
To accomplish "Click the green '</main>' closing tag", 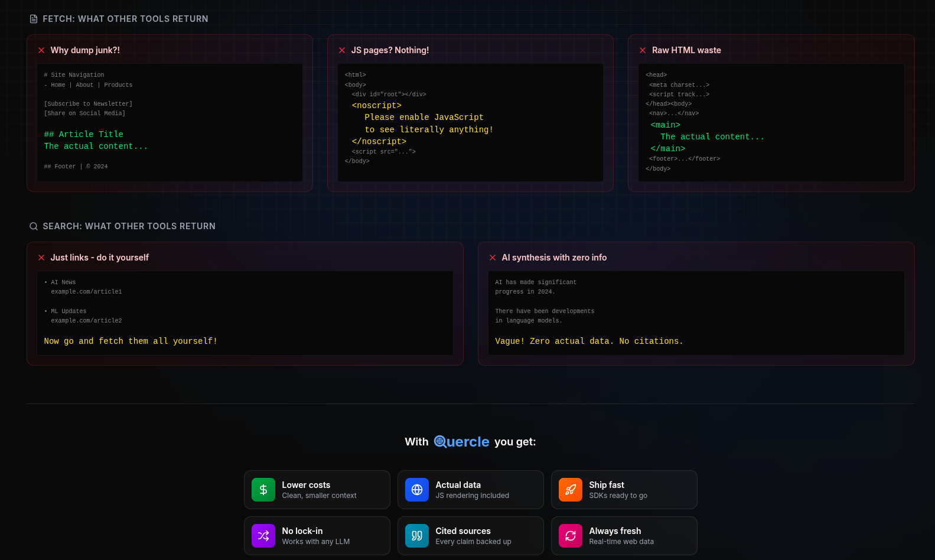I will [x=667, y=149].
